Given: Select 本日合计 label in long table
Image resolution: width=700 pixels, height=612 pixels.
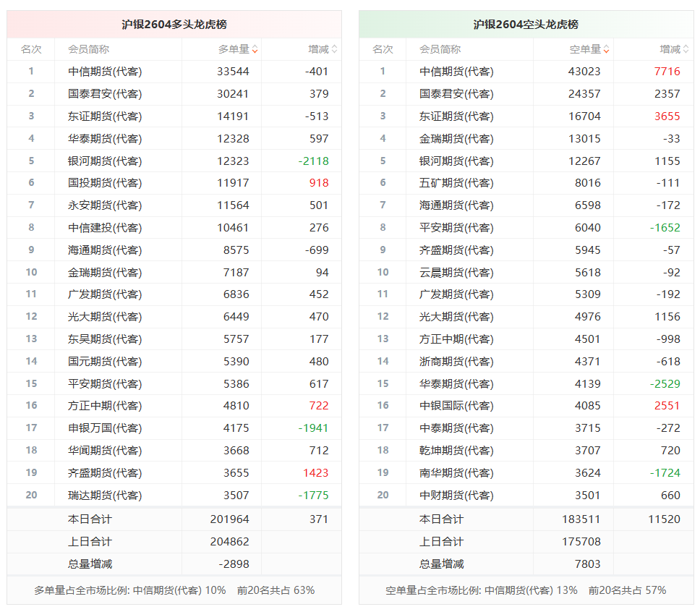Looking at the screenshot, I should [90, 519].
